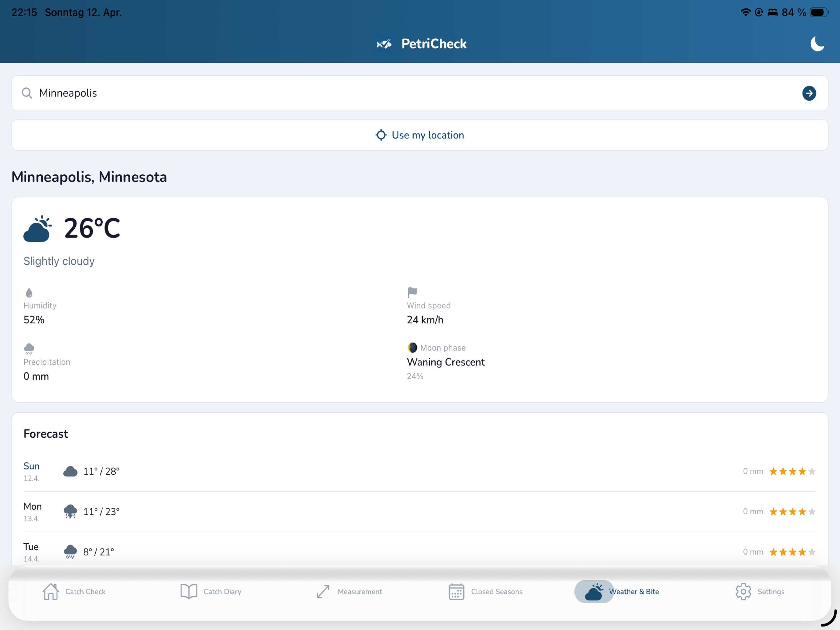840x630 pixels.
Task: Click the sleep focus bed icon
Action: point(772,12)
